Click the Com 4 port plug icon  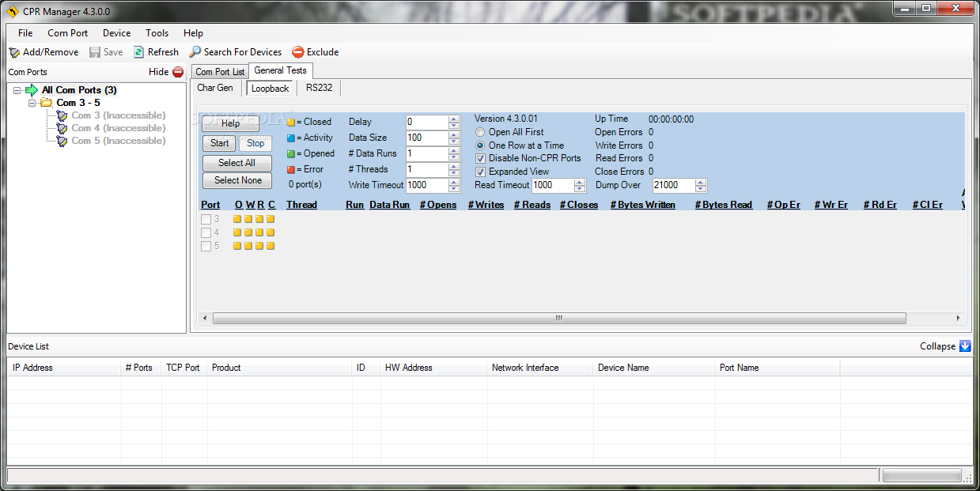pyautogui.click(x=62, y=128)
